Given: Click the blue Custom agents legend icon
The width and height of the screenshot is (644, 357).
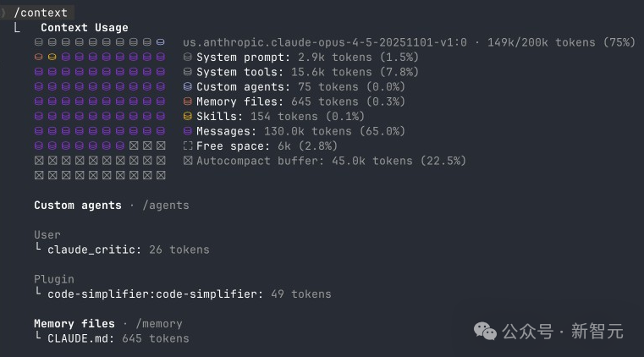Looking at the screenshot, I should click(188, 86).
